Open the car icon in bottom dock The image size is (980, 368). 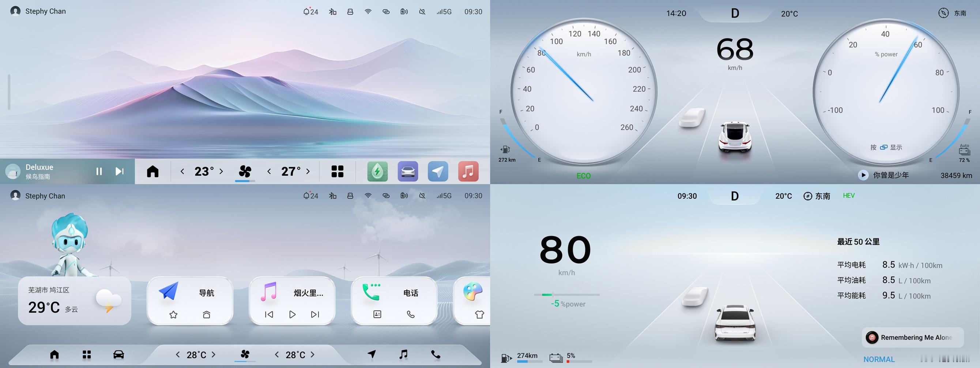click(119, 355)
